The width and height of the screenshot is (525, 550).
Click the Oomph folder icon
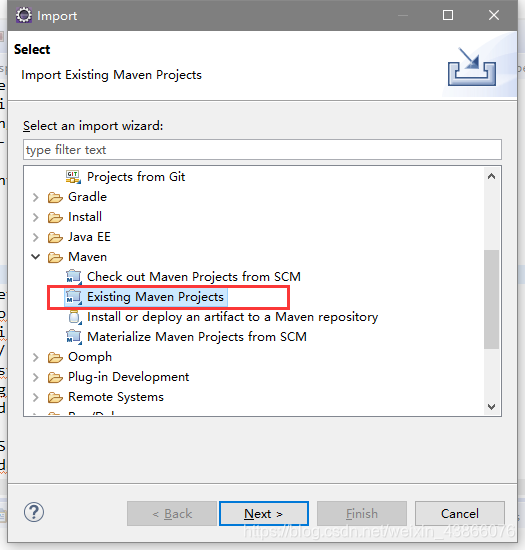[55, 357]
